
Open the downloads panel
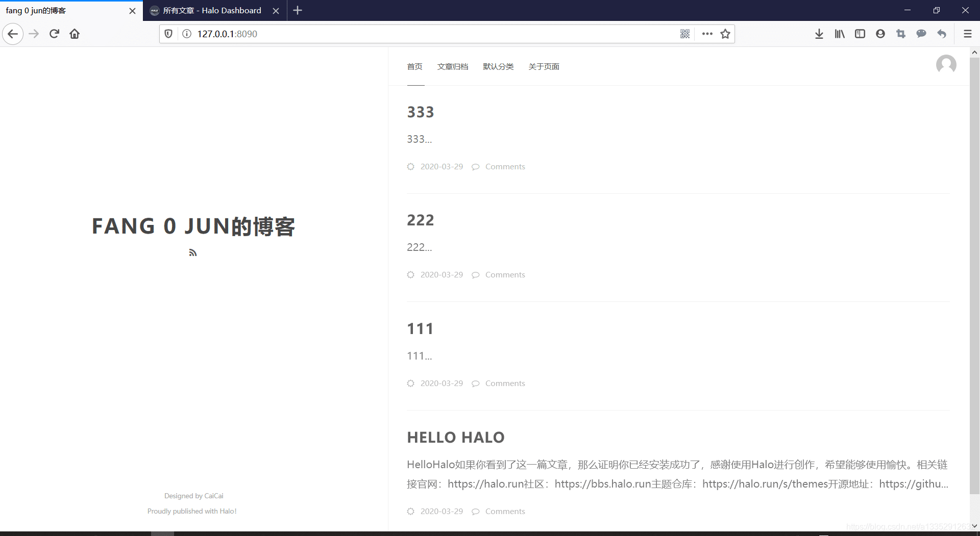pos(819,34)
